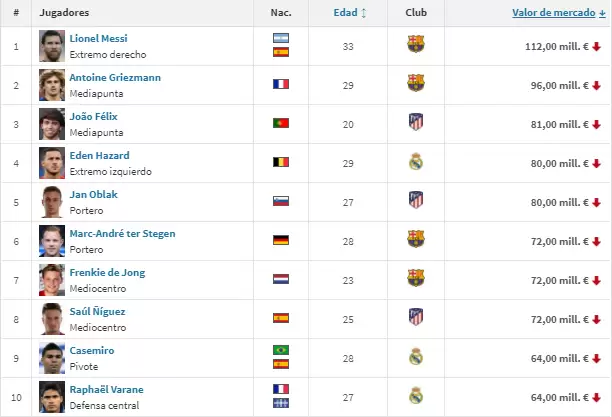Open Antoine Griezmann's player profile link
Viewport: 612px width, 417px height.
[115, 77]
